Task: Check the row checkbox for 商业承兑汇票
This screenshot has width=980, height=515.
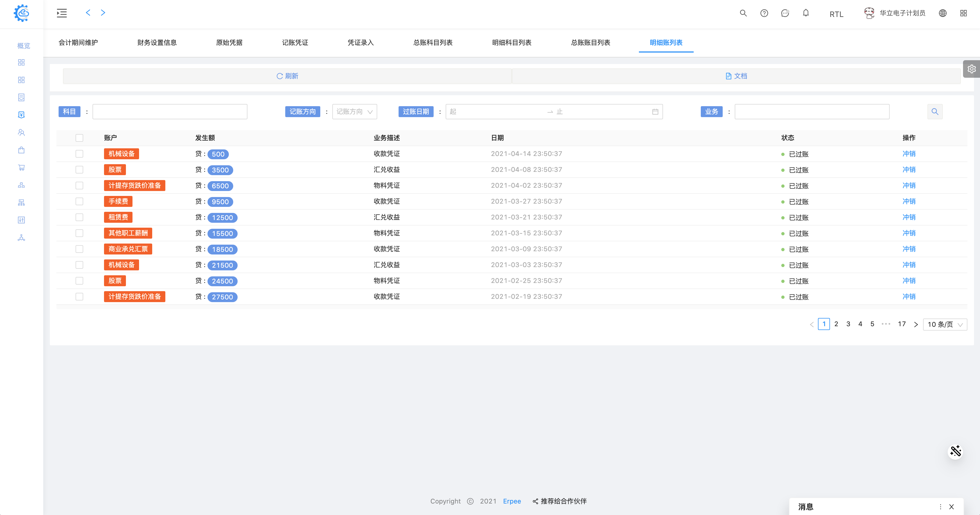Action: click(79, 249)
